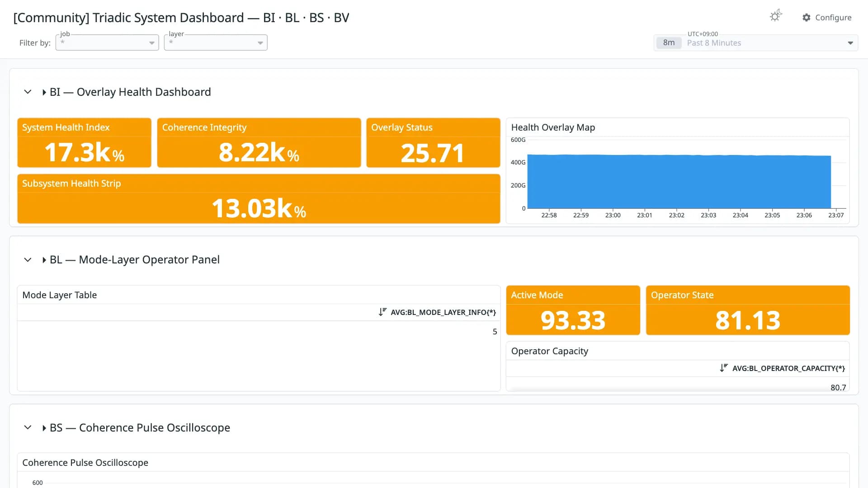Open the Past 8 Minutes time range selector
This screenshot has width=868, height=488.
tap(756, 43)
